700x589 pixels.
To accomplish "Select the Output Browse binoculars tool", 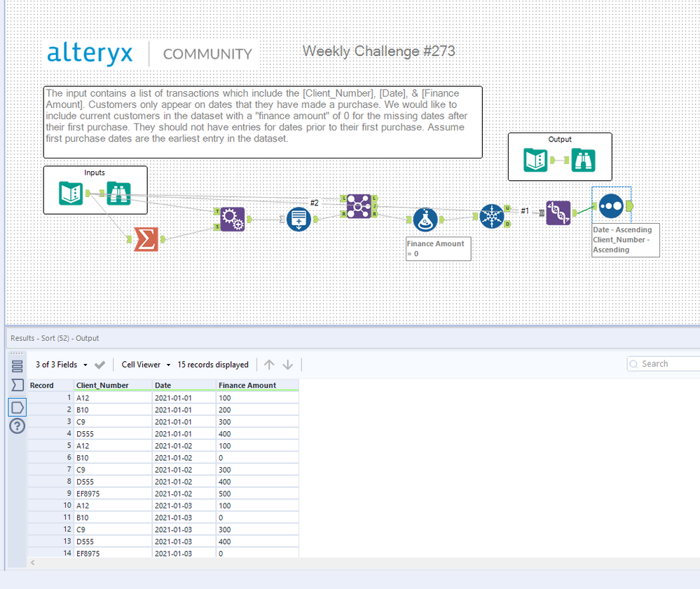I will 583,160.
